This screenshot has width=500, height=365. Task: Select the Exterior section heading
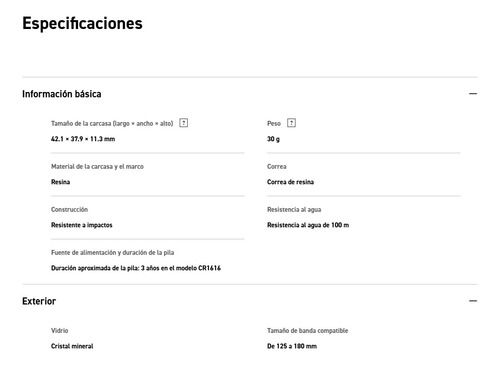[39, 301]
